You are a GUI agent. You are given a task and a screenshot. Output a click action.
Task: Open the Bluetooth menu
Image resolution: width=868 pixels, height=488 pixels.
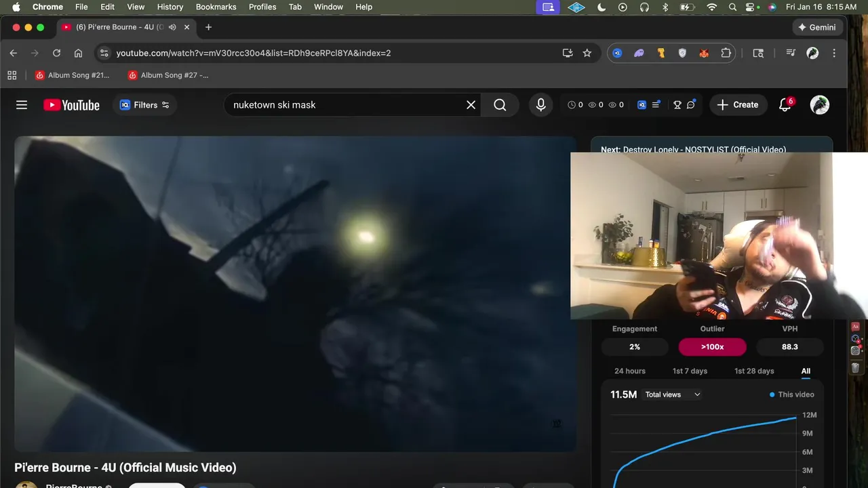665,7
